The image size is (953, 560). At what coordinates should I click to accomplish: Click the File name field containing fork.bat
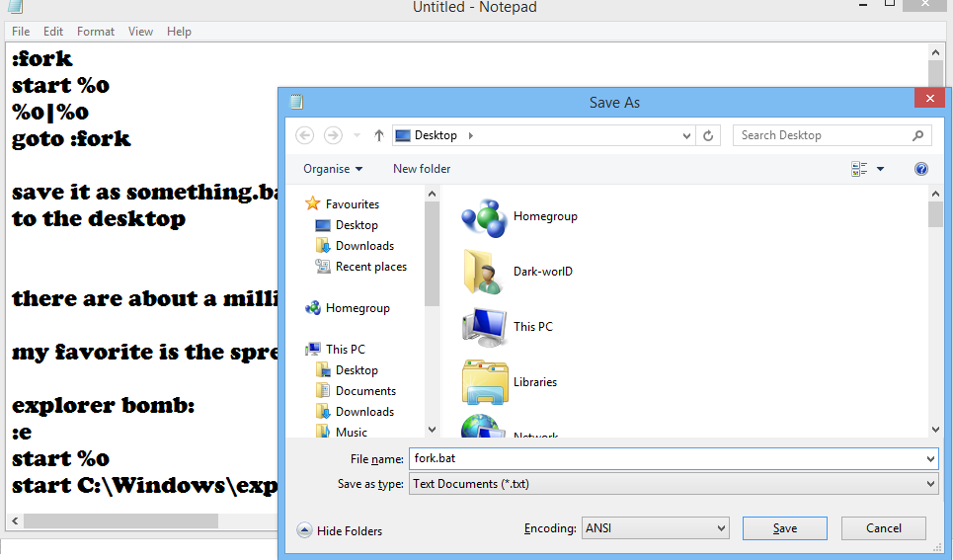click(x=674, y=458)
